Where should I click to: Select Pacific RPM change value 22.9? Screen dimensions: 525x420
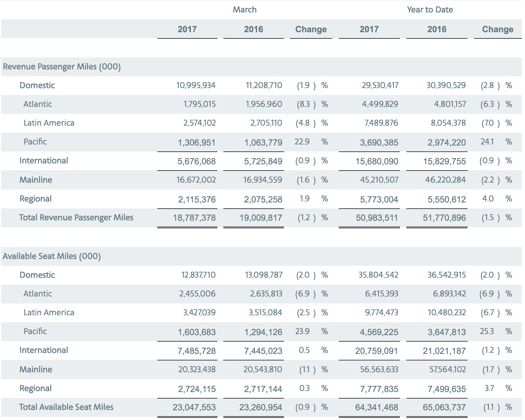tap(302, 142)
